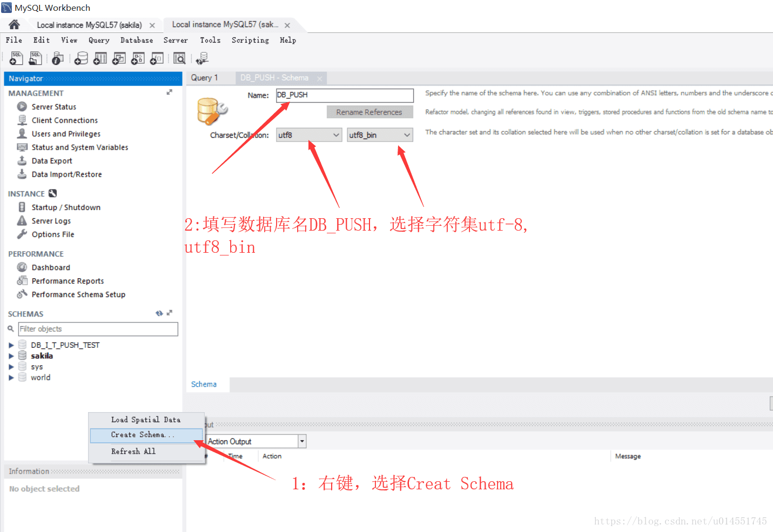
Task: Select first Local instance MySQL57 (sakila) tab
Action: pyautogui.click(x=89, y=25)
